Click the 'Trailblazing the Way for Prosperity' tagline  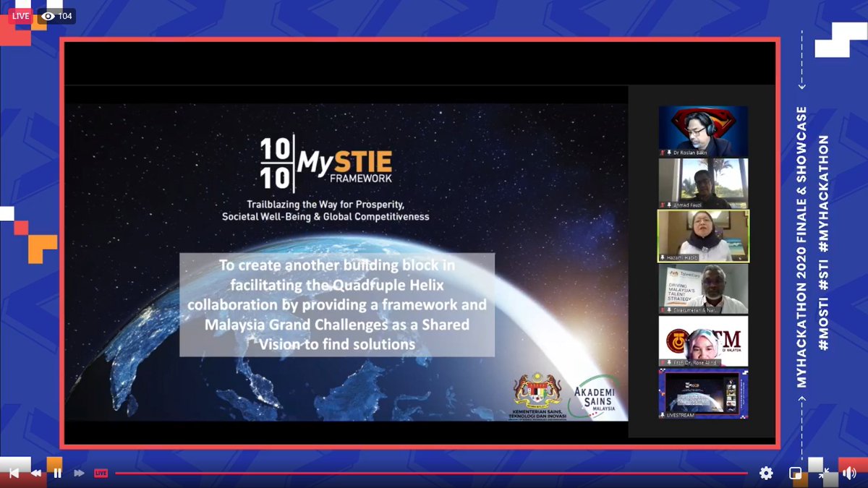click(325, 210)
